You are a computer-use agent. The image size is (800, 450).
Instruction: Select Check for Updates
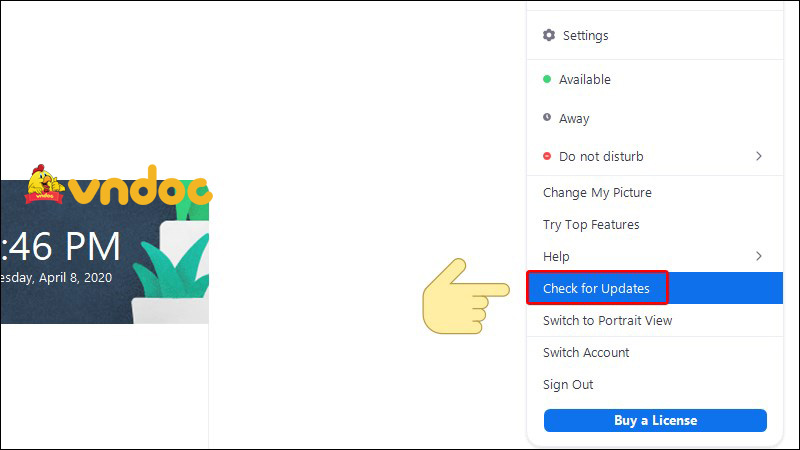coord(596,289)
